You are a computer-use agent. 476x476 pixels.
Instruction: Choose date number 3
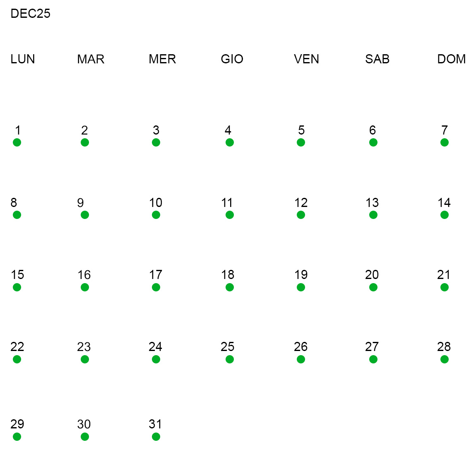point(156,130)
